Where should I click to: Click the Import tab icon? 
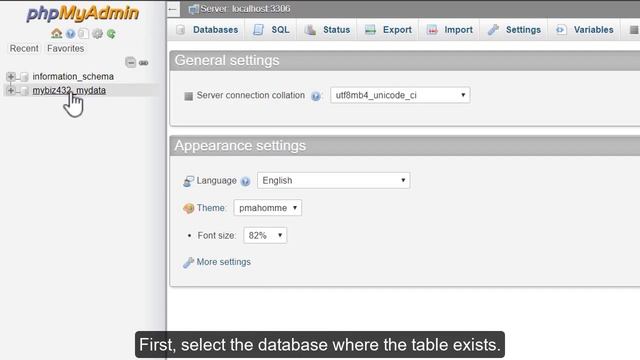432,30
